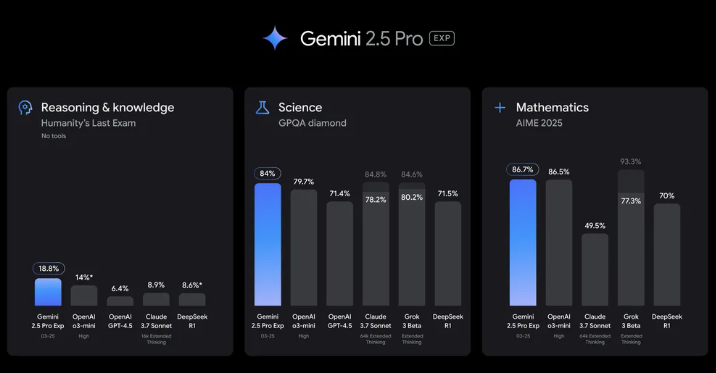Click the blue Gemini bar in the Reasoning chart

(x=48, y=292)
